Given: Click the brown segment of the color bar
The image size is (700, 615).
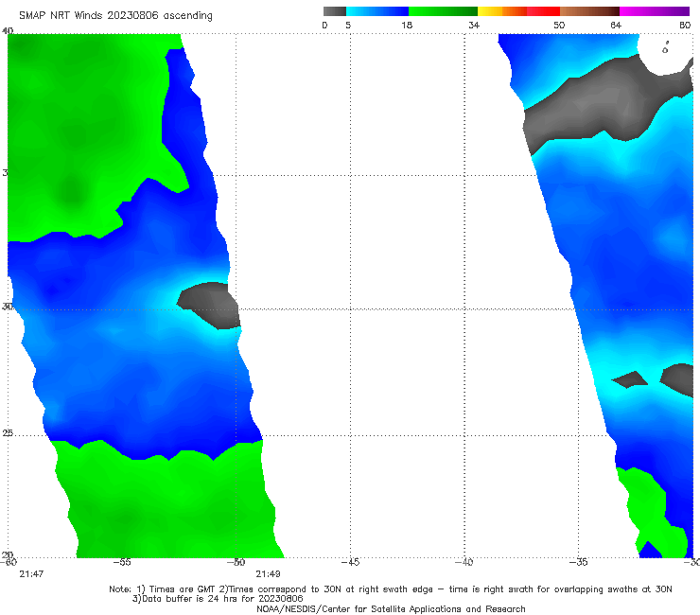Looking at the screenshot, I should click(589, 11).
